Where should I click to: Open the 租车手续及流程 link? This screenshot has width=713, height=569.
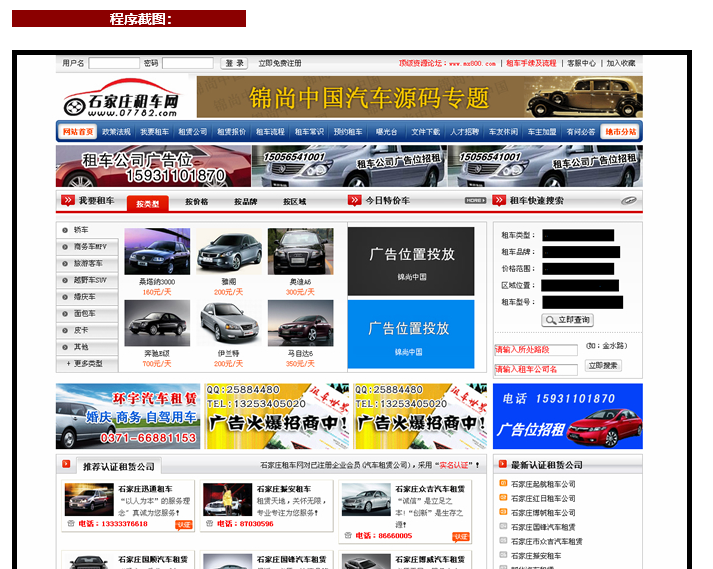point(531,63)
